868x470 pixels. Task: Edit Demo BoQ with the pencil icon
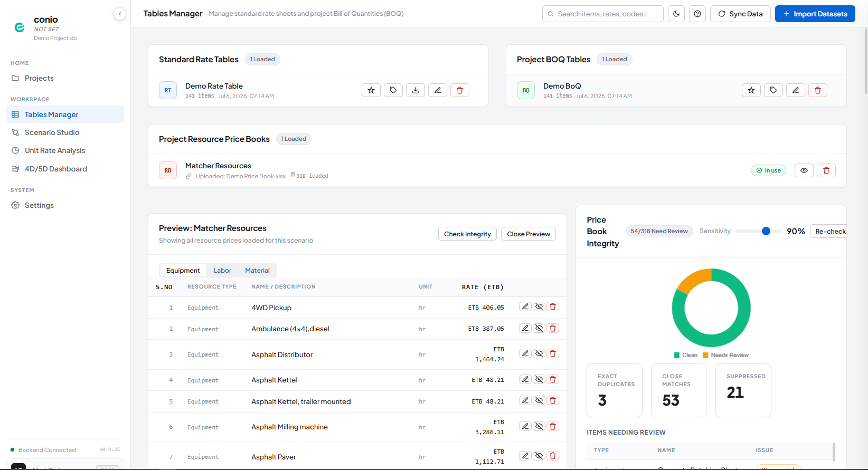796,90
